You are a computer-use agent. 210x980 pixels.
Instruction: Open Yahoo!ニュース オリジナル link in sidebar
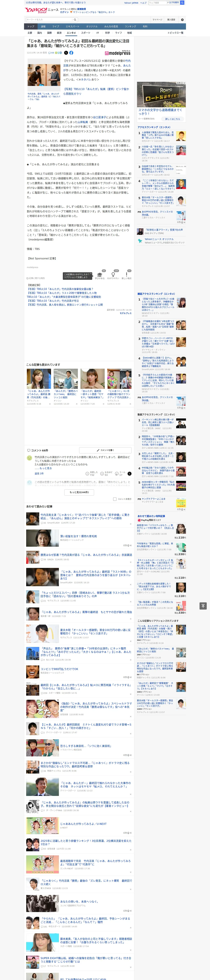pos(159,239)
